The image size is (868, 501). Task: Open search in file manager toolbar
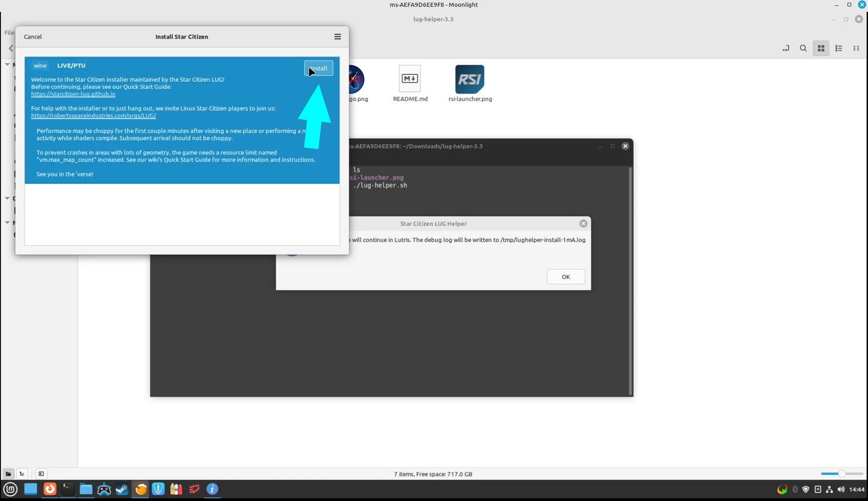click(803, 48)
